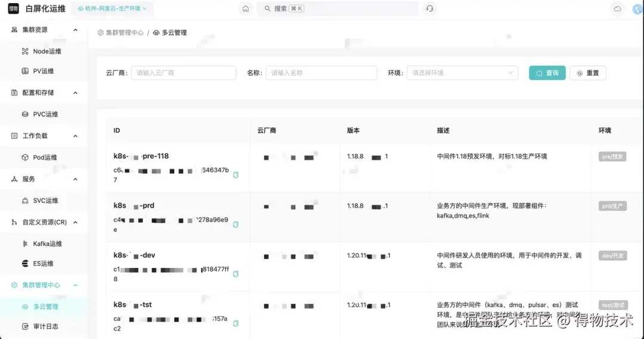
Task: Click the test/测试 environment tag
Action: 613,306
